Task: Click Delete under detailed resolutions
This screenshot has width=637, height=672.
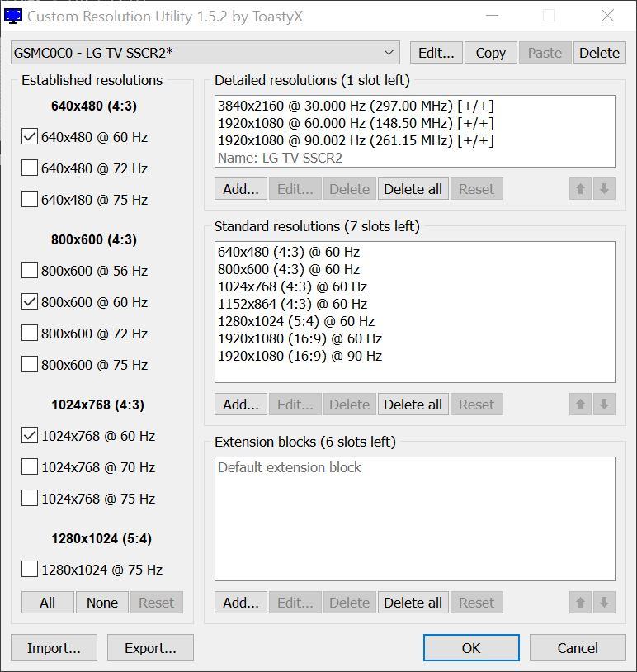Action: pyautogui.click(x=350, y=189)
